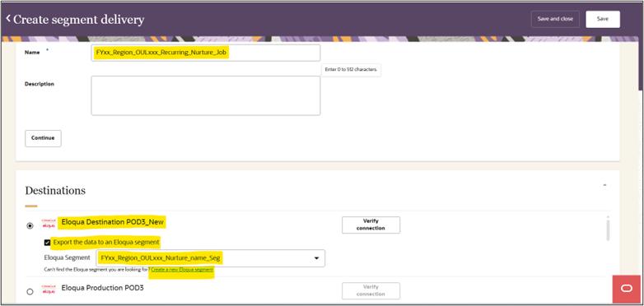Verify connection for Eloqua Destination POD3_New

[371, 225]
